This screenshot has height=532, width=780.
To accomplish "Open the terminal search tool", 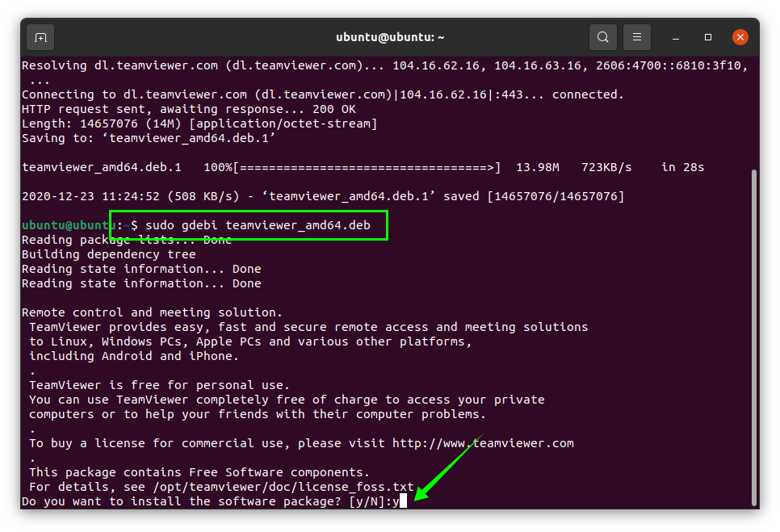I will point(603,37).
